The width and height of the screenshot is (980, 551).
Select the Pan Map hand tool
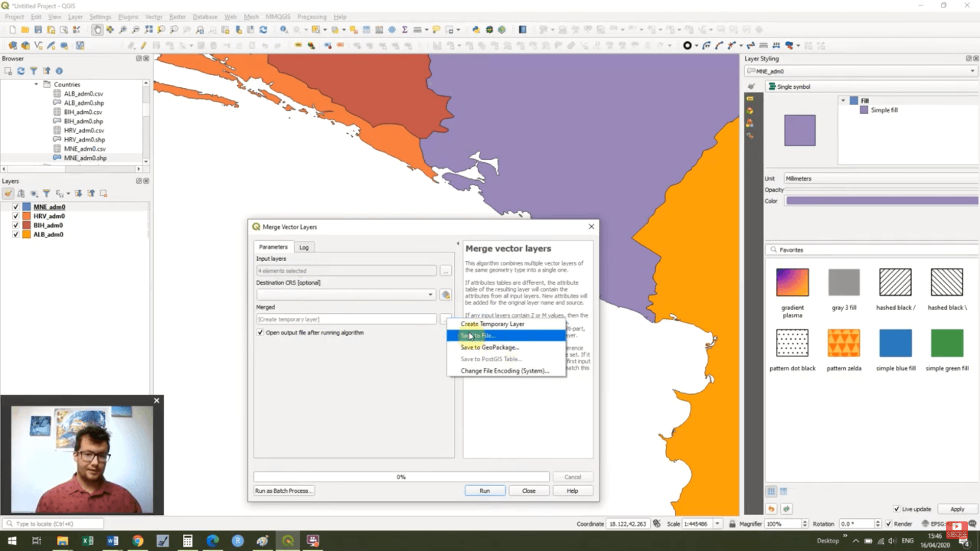pos(97,30)
